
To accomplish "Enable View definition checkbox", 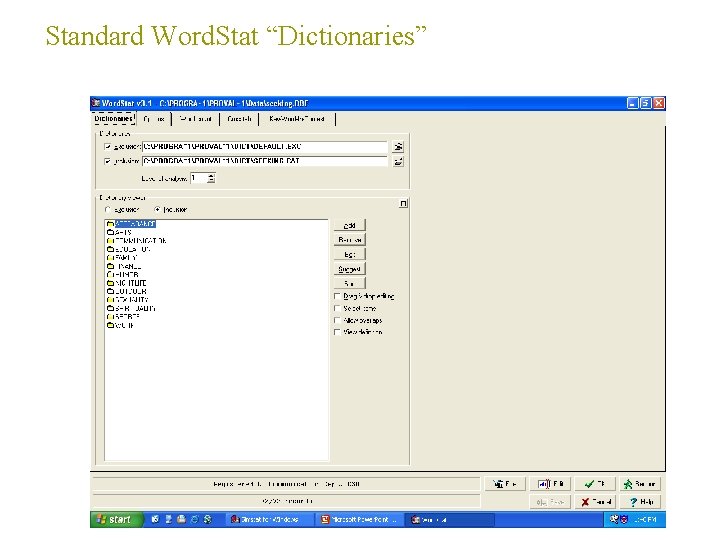I will tap(337, 332).
